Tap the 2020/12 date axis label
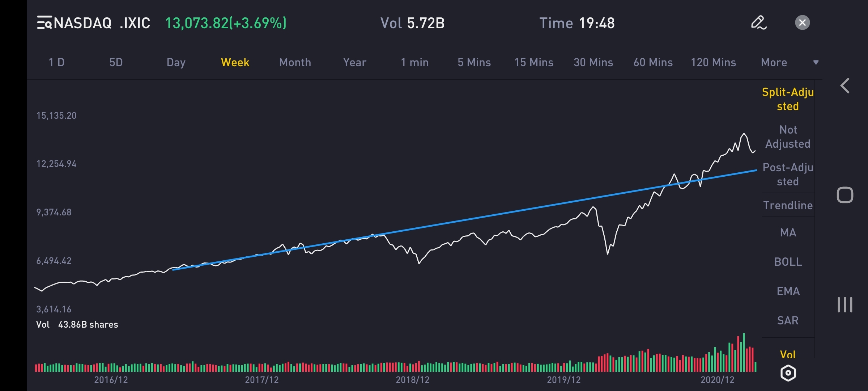 (x=718, y=379)
